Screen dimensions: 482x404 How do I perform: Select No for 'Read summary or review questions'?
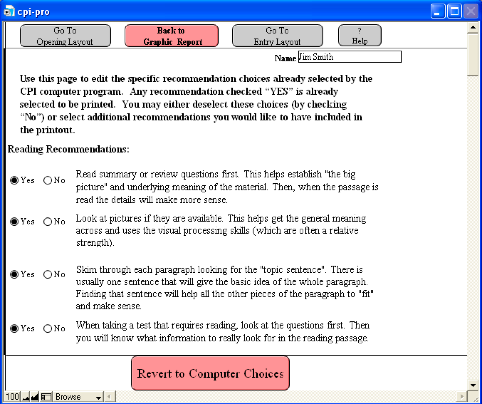coord(48,180)
